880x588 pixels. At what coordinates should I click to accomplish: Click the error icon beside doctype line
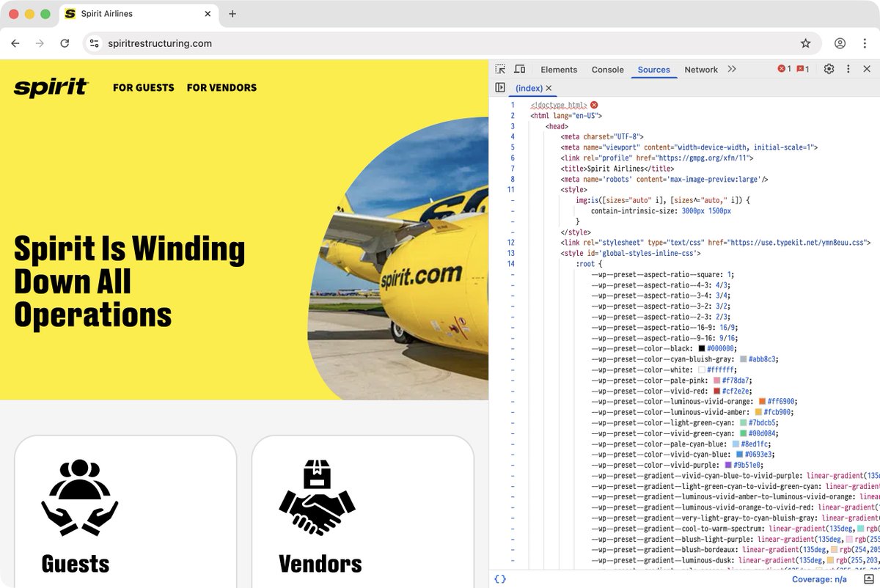594,105
